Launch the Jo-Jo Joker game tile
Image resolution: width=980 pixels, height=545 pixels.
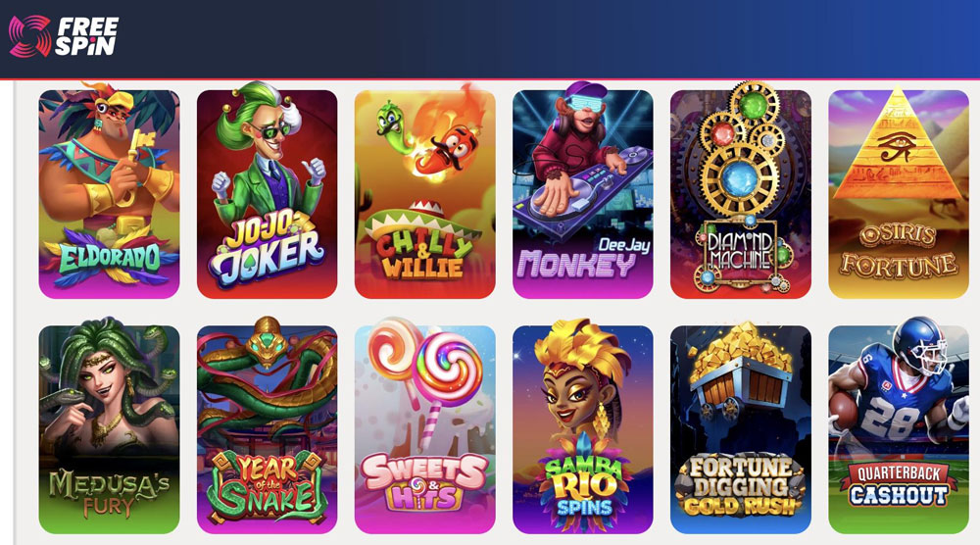coord(267,194)
